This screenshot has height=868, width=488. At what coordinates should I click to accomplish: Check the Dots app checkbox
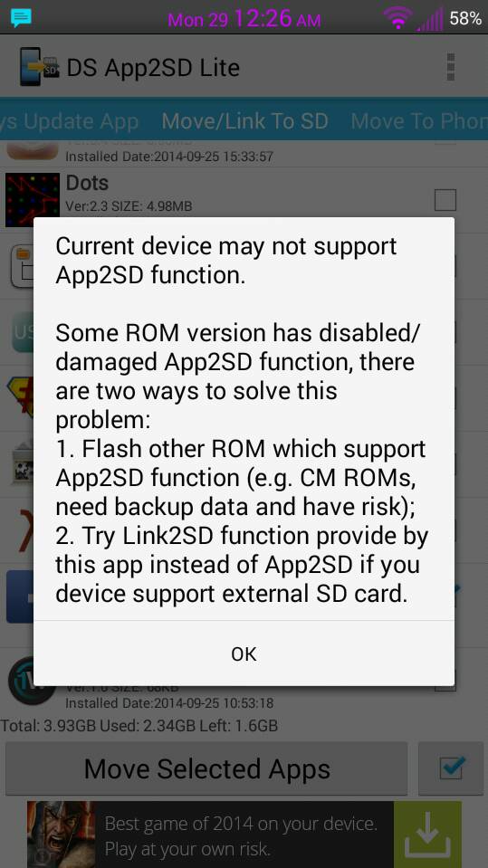[x=445, y=200]
